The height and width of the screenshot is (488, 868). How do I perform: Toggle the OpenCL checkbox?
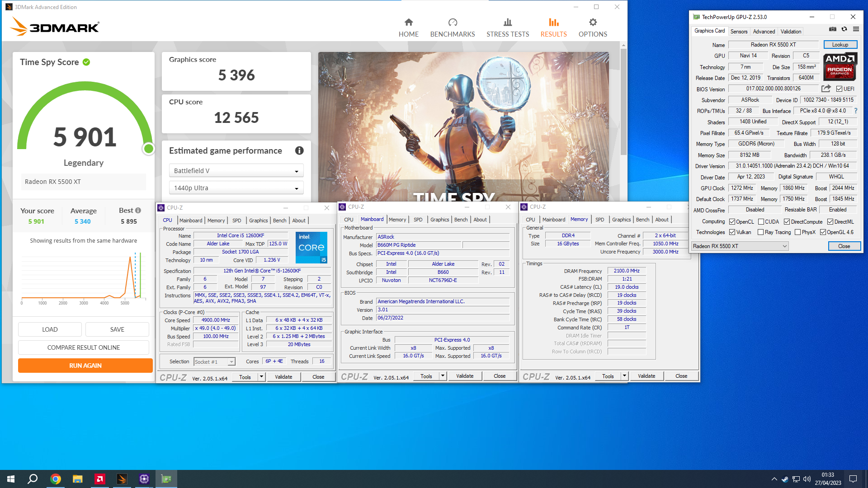coord(732,222)
